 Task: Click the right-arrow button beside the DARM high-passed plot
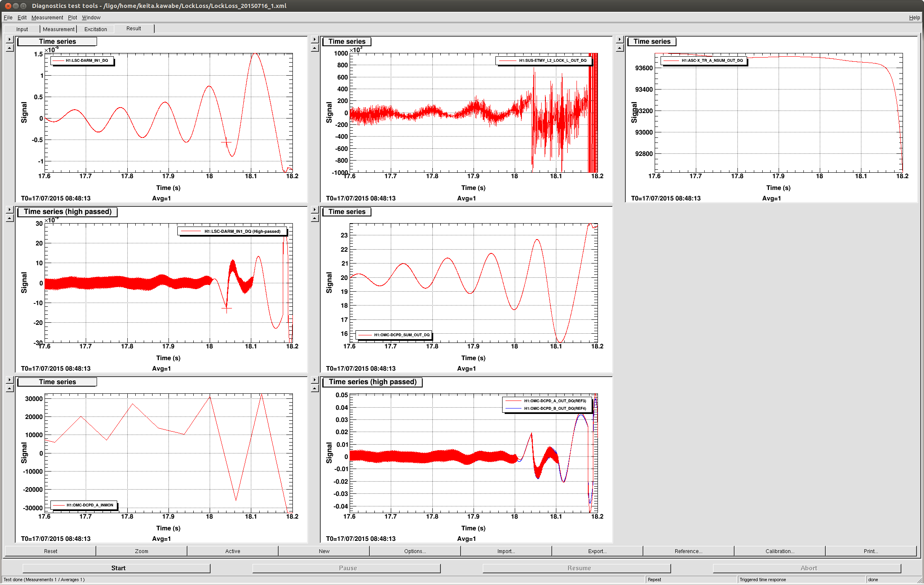coord(10,210)
